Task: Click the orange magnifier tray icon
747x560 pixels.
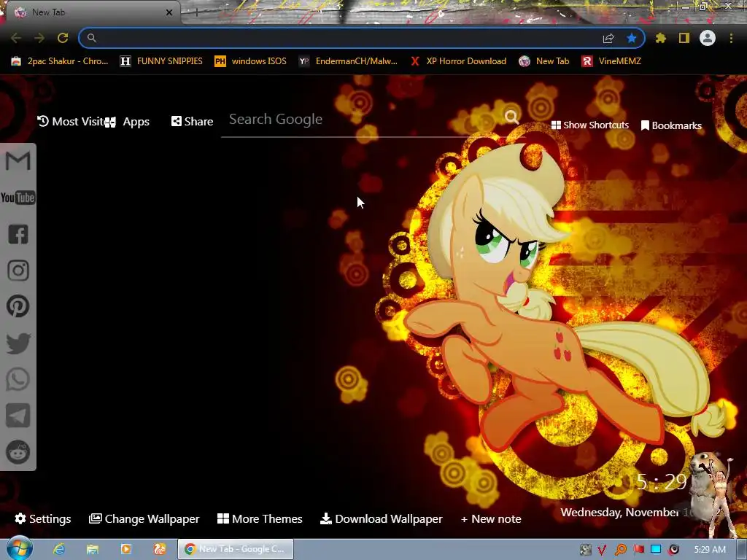Action: [621, 550]
